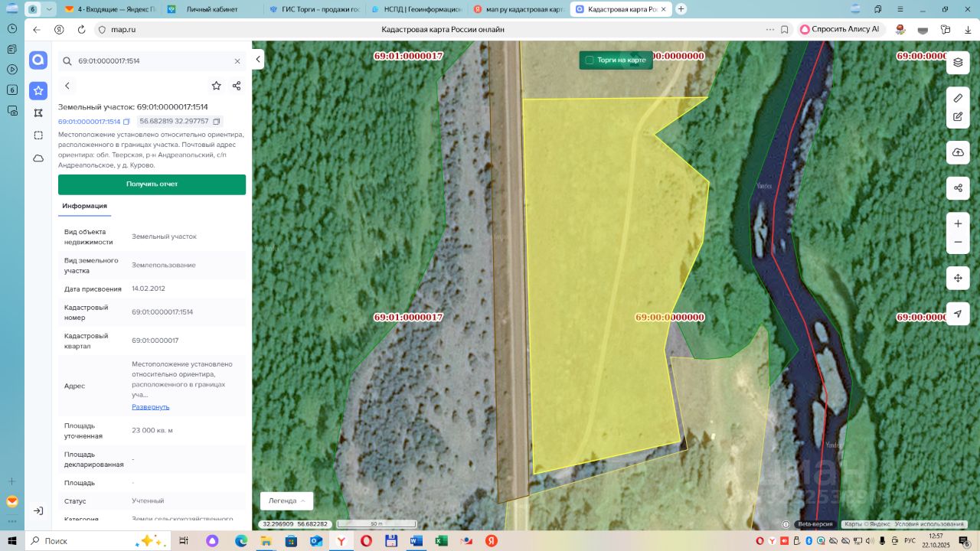
Task: Select the date value '14.02.2012'
Action: click(149, 289)
